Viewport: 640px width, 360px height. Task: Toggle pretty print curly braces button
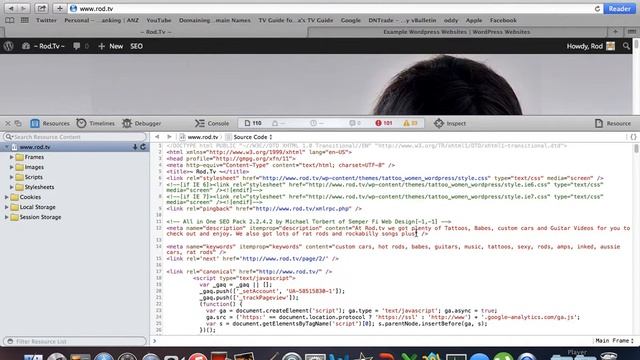[x=633, y=137]
